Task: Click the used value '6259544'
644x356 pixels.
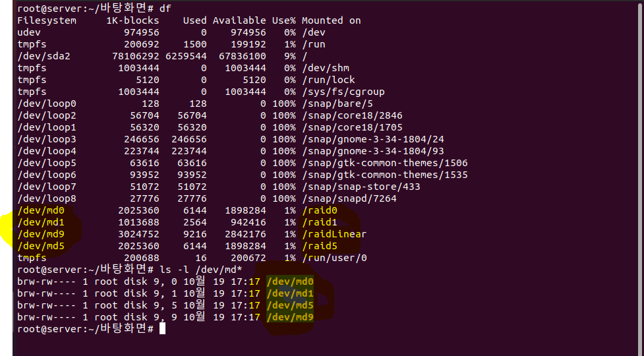Action: click(186, 56)
